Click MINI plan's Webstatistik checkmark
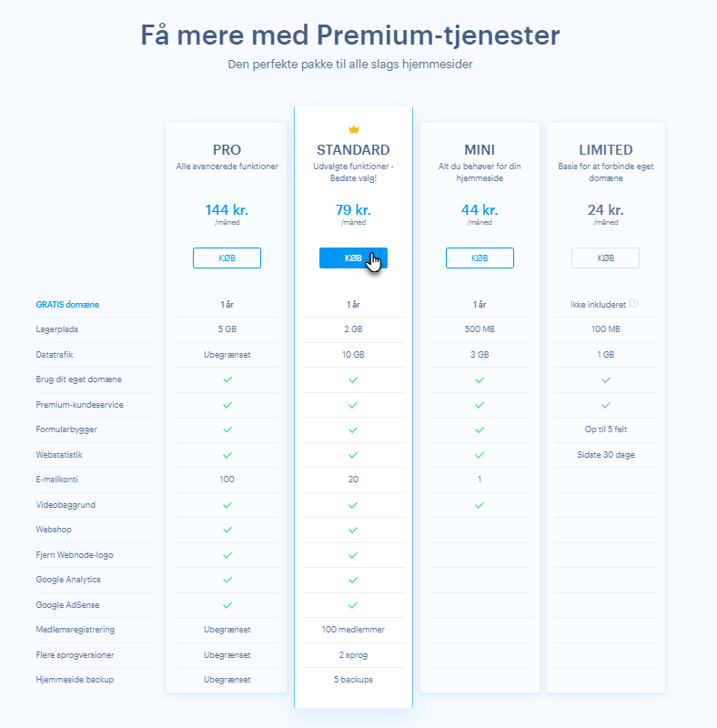The image size is (717, 728). (480, 454)
